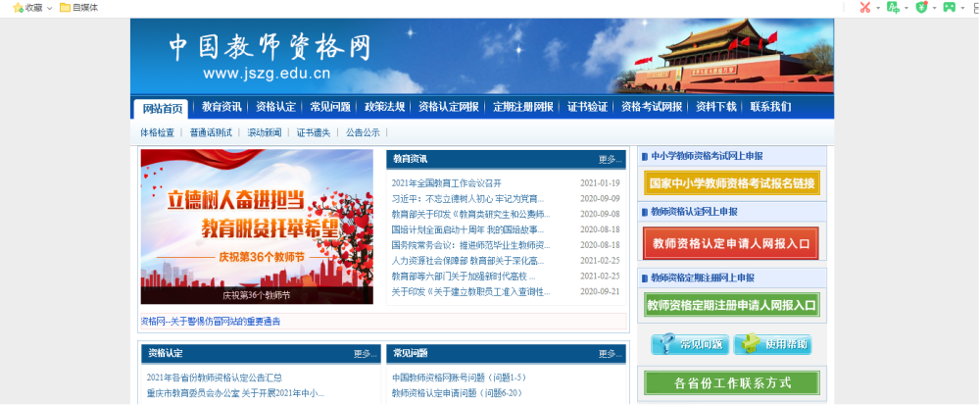Click the 体格检查 sub-navigation link

[158, 132]
